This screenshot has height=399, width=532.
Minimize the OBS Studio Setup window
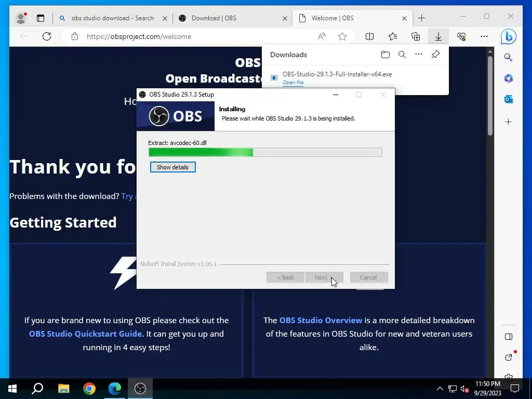336,95
